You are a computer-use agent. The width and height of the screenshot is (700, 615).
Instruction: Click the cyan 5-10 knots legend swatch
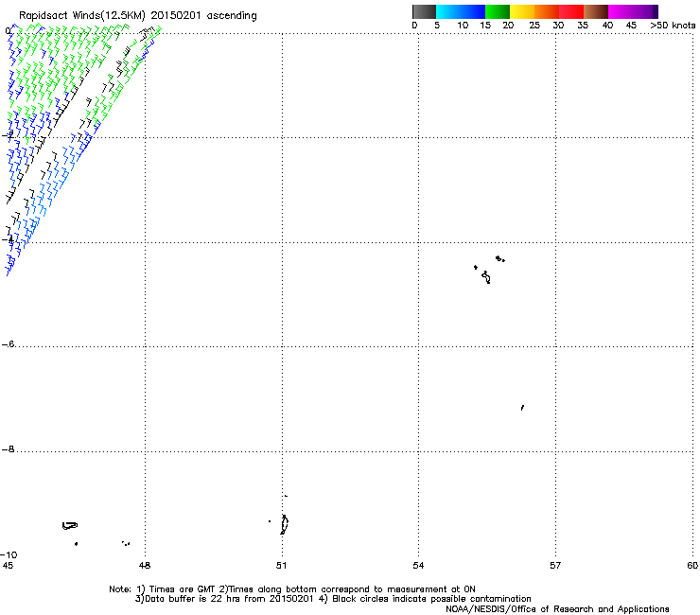(x=448, y=11)
